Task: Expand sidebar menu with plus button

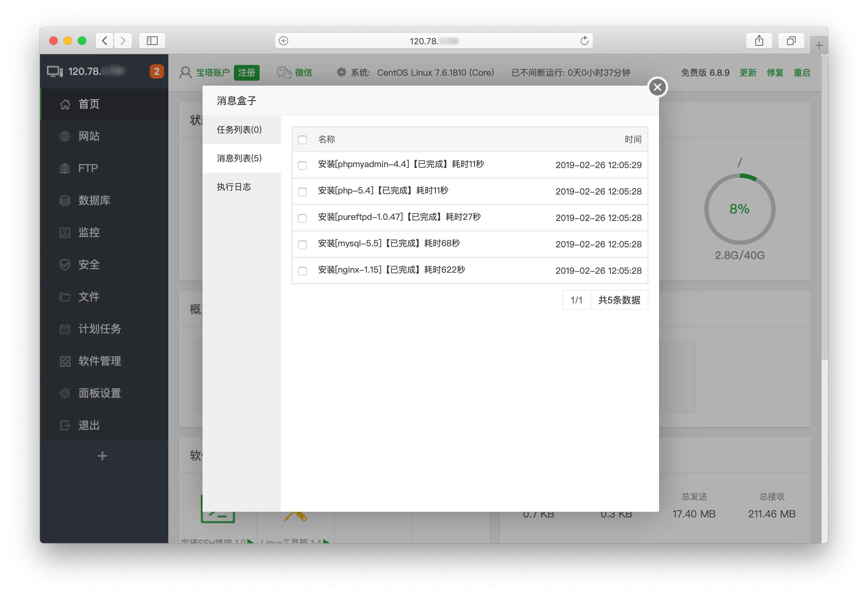Action: [102, 456]
